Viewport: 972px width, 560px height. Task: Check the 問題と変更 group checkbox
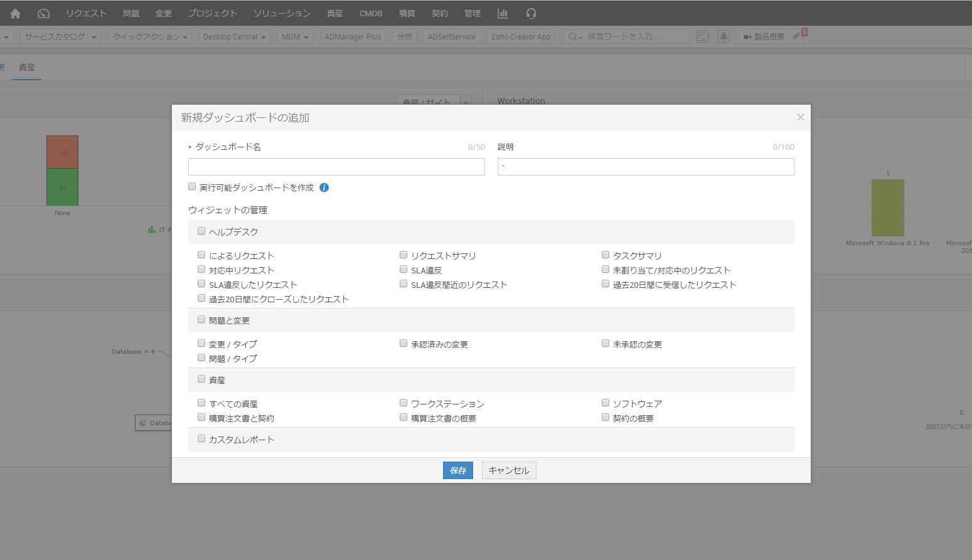click(x=201, y=320)
